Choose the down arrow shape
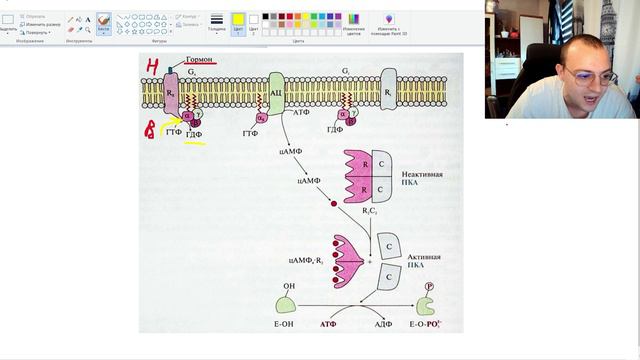 click(120, 31)
